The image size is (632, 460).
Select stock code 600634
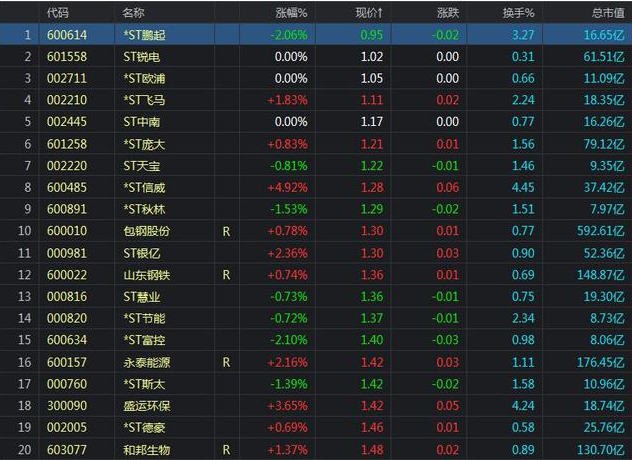pos(67,340)
